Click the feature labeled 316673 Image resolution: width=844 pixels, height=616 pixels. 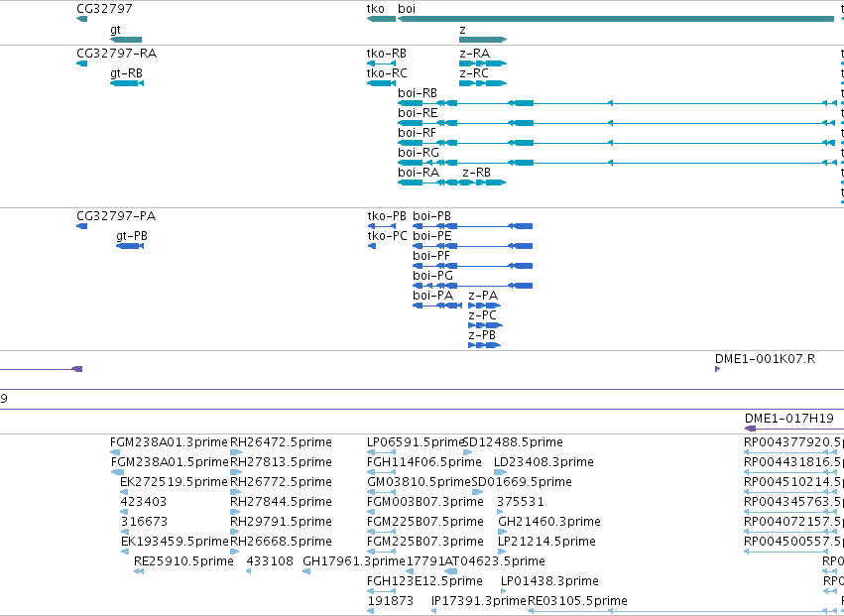pos(124,532)
